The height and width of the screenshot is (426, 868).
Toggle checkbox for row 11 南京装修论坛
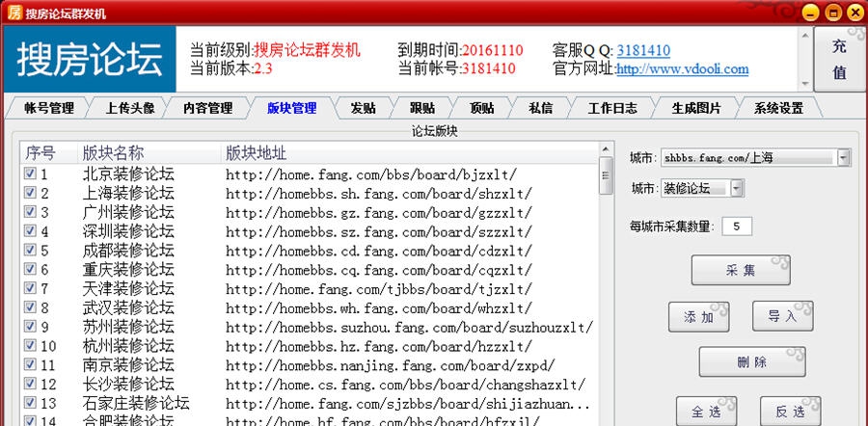30,364
